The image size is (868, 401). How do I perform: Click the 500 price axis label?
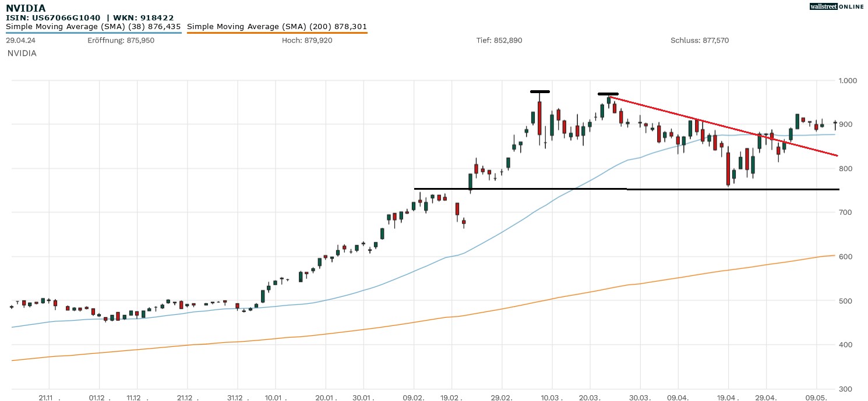pos(846,301)
